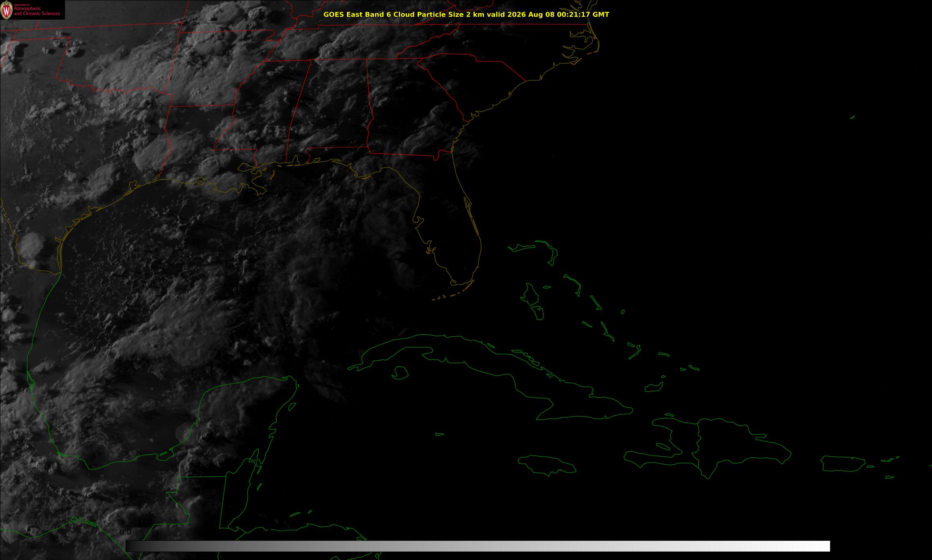Click Andros Island in the Bahamas
Image resolution: width=932 pixels, height=560 pixels.
pos(530,295)
